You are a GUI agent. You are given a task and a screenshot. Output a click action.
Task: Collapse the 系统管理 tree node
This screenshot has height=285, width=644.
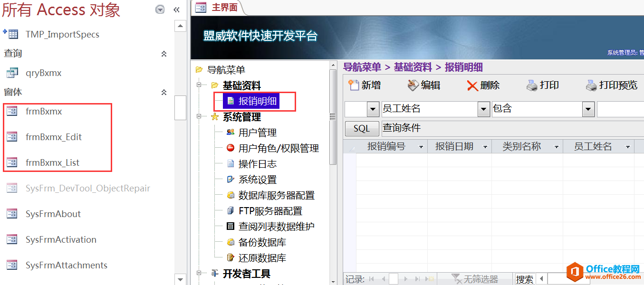[199, 117]
